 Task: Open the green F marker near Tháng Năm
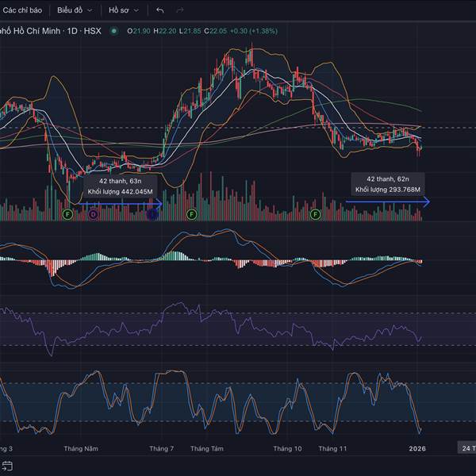[67, 215]
